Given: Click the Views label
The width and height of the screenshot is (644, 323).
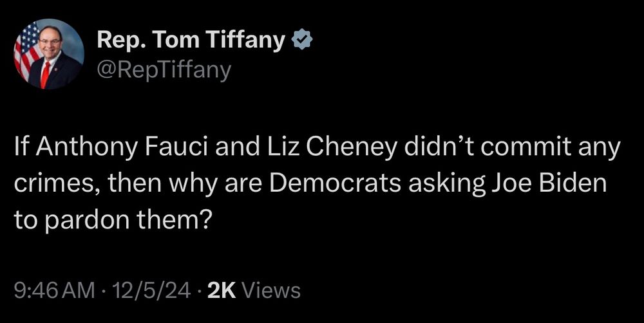Looking at the screenshot, I should click(272, 291).
